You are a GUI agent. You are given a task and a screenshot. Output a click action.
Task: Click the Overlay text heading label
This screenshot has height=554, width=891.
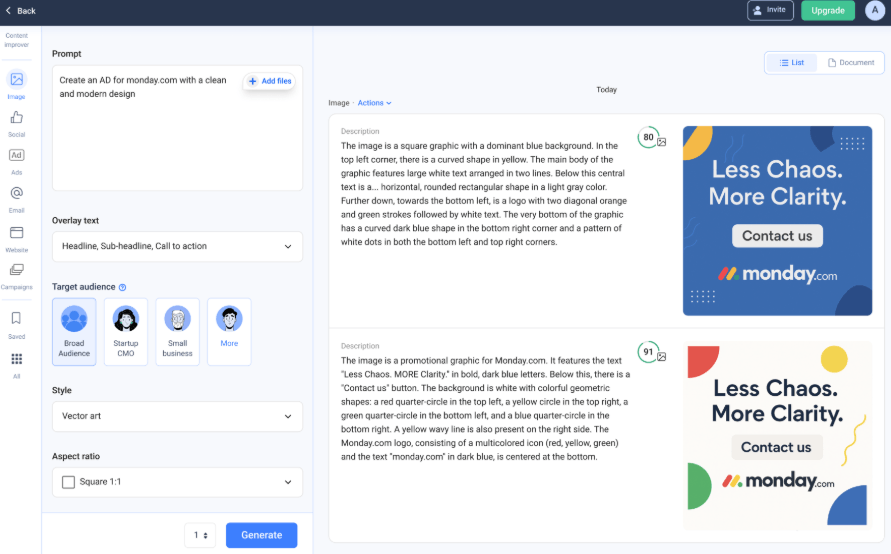coord(75,220)
